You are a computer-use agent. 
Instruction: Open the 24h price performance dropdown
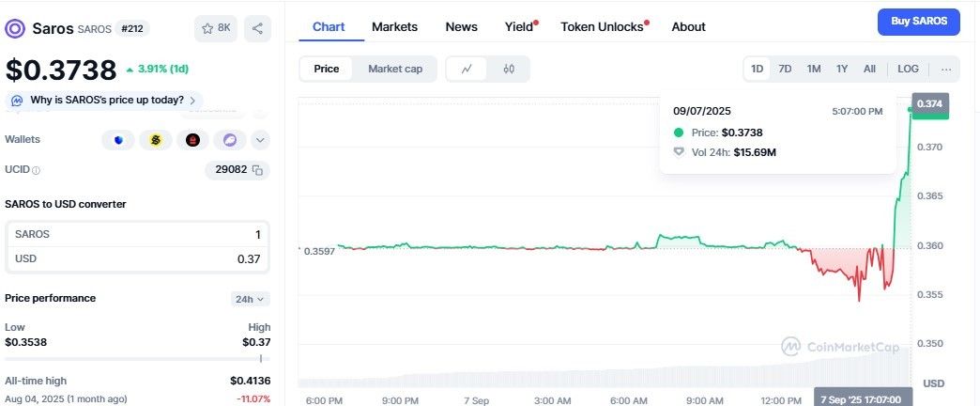[x=251, y=299]
